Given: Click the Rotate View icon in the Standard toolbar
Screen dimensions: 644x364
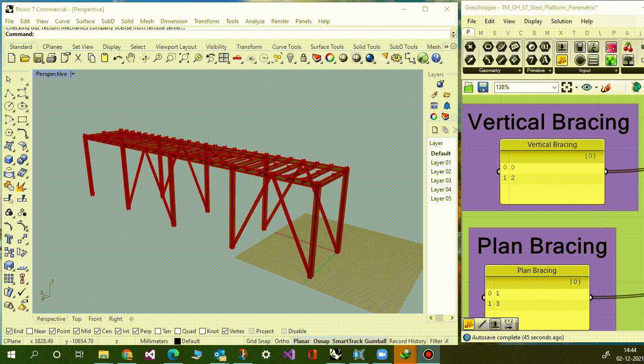Looking at the screenshot, I should [144, 58].
